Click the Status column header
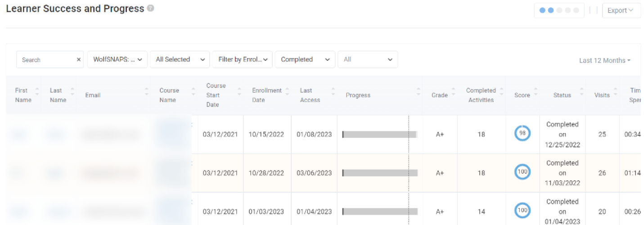This screenshot has height=225, width=644. (x=562, y=95)
